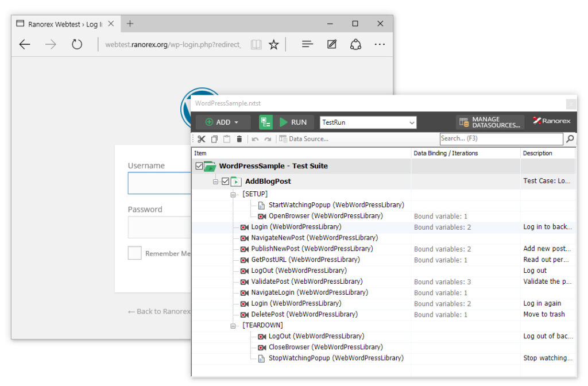Close the Ranorex Webtest browser tab
The height and width of the screenshot is (386, 588).
(x=111, y=24)
